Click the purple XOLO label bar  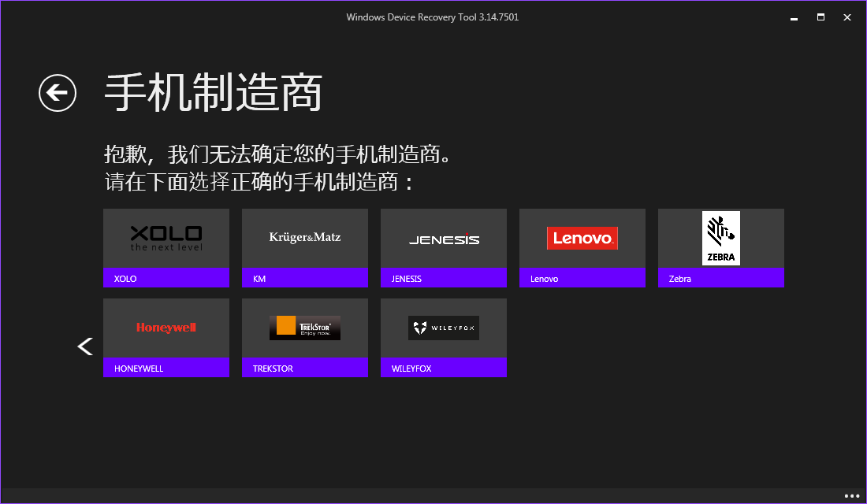point(166,278)
